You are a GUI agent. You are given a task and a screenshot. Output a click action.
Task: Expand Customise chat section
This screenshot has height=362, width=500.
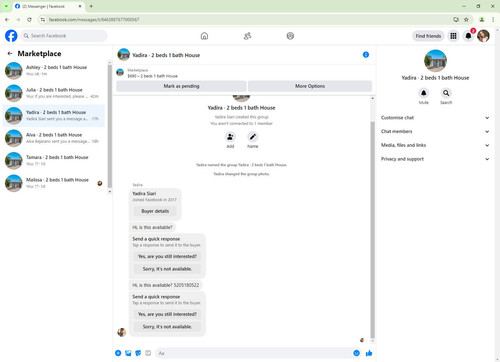click(435, 118)
